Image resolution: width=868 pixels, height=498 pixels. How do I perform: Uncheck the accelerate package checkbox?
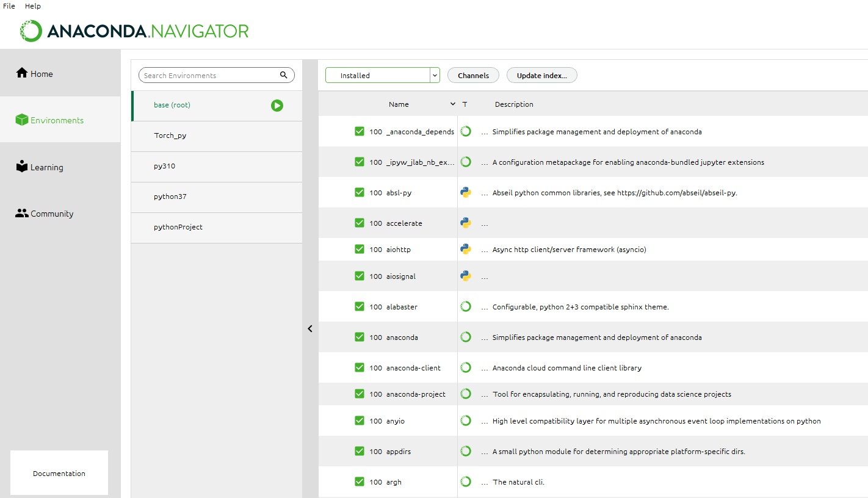coord(360,223)
